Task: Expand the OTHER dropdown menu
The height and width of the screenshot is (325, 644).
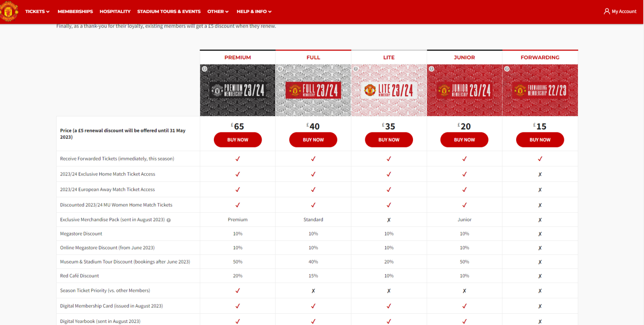Action: pyautogui.click(x=218, y=11)
